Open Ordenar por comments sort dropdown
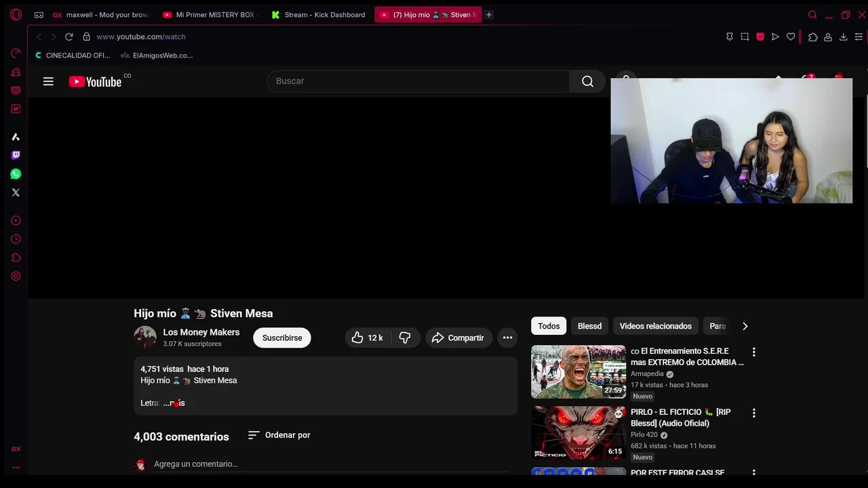Viewport: 868px width, 488px height. point(279,435)
